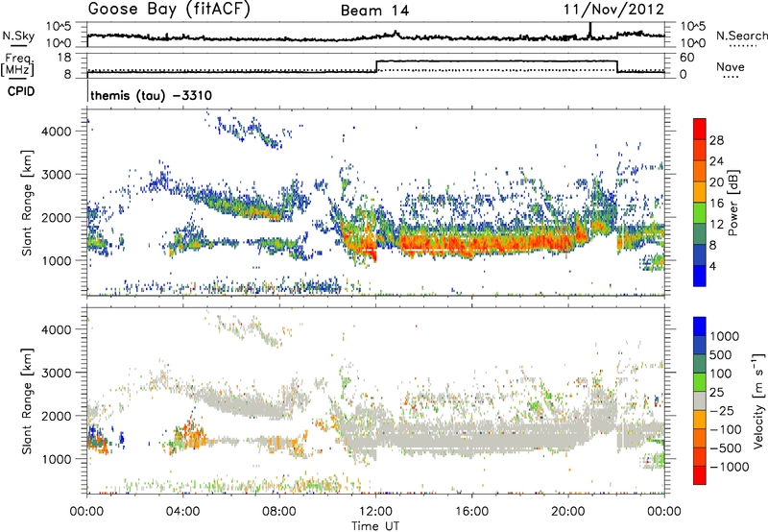The width and height of the screenshot is (768, 532).
Task: Click the date '11/Nov/2012'
Action: coord(613,10)
